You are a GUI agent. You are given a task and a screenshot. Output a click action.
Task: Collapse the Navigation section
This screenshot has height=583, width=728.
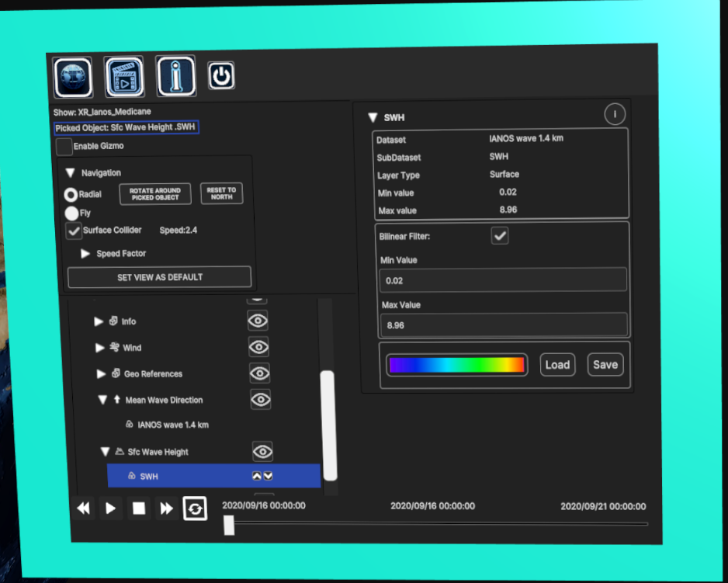[70, 173]
